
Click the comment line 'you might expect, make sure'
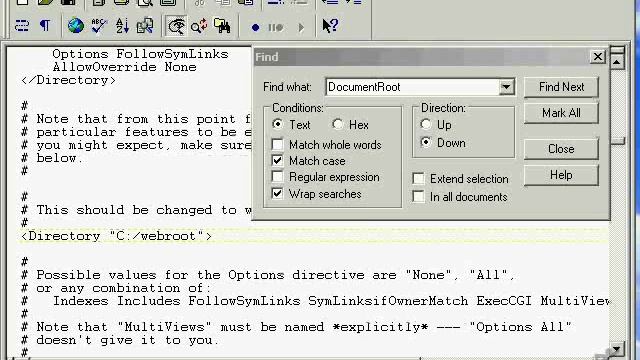pos(136,145)
